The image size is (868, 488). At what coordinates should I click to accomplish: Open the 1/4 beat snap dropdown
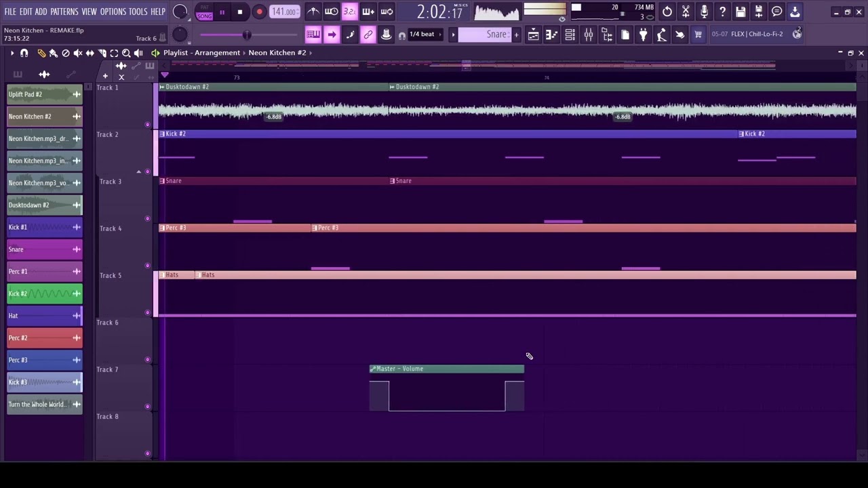425,35
